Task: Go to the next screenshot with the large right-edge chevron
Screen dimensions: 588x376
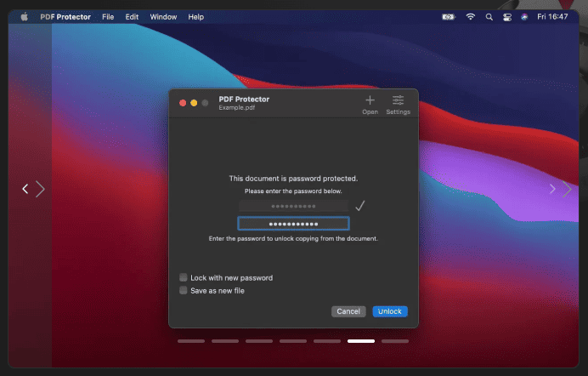Action: [x=567, y=189]
